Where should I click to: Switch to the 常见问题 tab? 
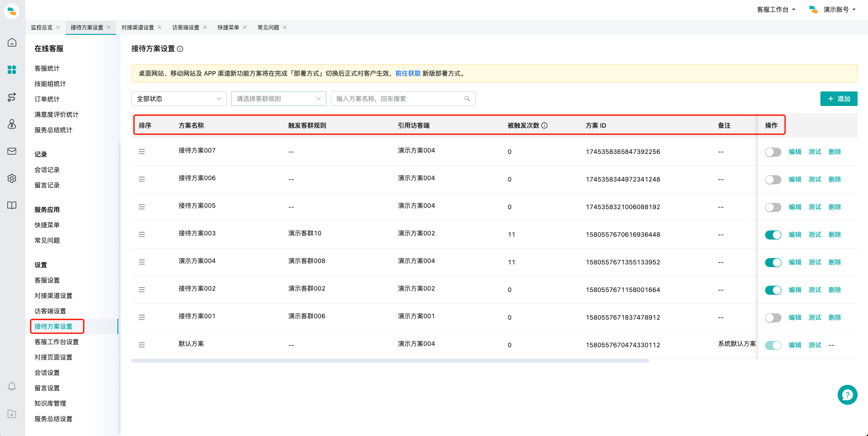coord(268,27)
